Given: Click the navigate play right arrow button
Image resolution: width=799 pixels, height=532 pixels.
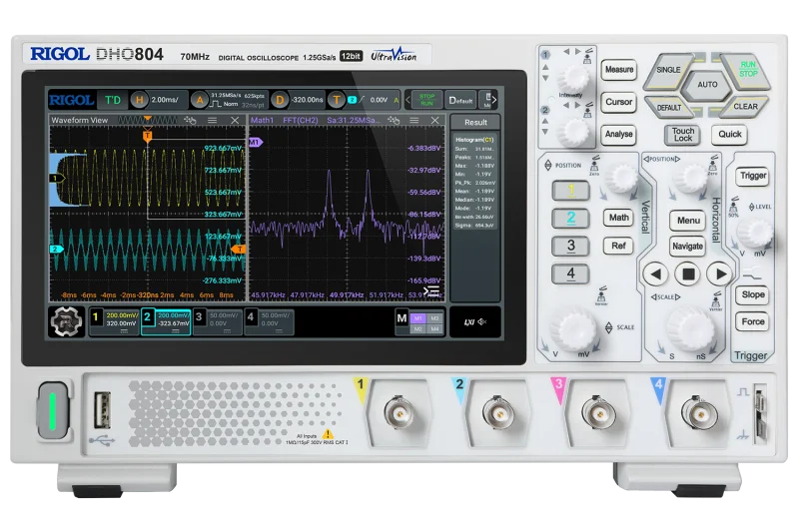Looking at the screenshot, I should tap(720, 273).
